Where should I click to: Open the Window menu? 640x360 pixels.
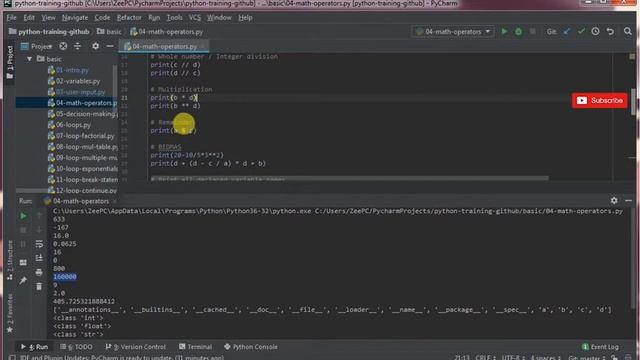(219, 18)
